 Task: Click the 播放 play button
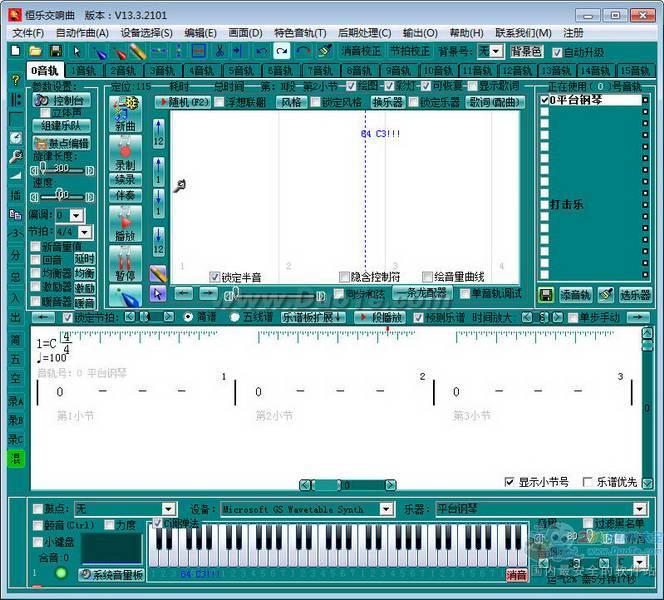point(125,224)
